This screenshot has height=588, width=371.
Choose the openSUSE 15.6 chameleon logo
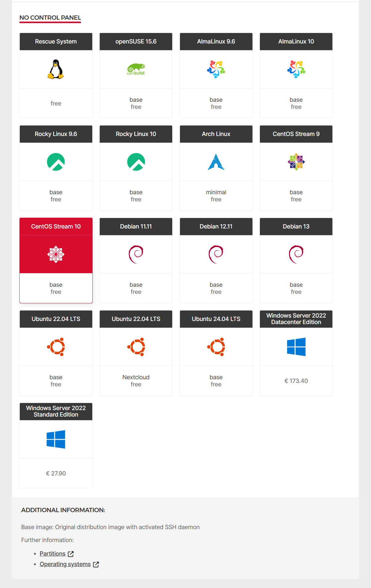click(136, 69)
